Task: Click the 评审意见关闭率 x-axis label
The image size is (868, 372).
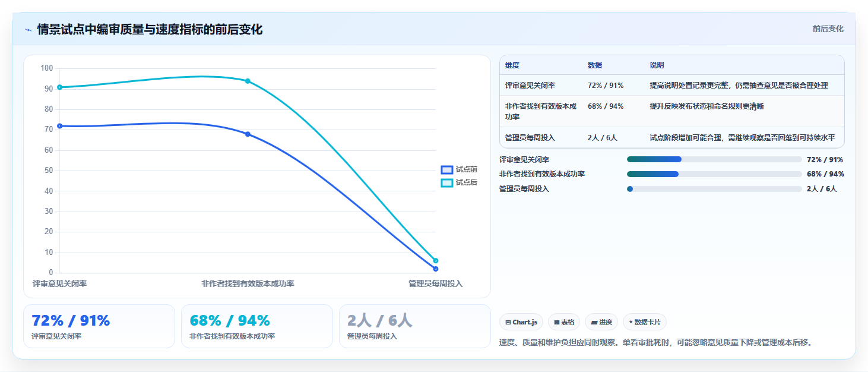Action: click(x=59, y=283)
